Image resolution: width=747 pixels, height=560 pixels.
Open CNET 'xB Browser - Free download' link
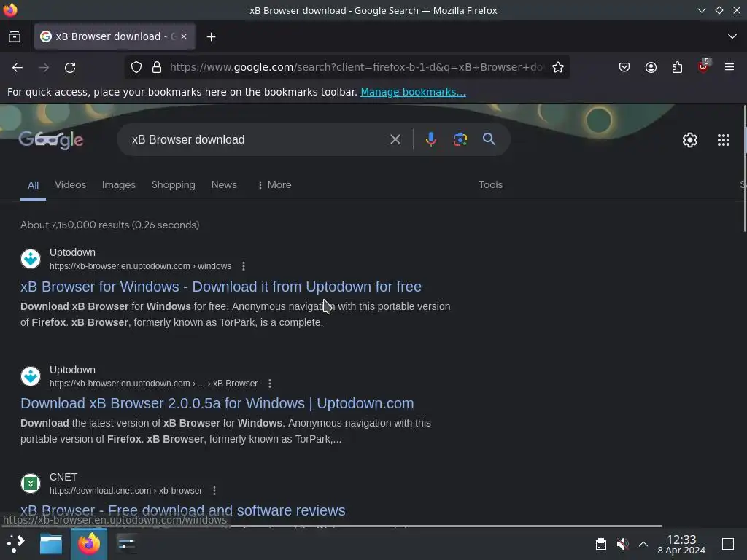coord(183,510)
